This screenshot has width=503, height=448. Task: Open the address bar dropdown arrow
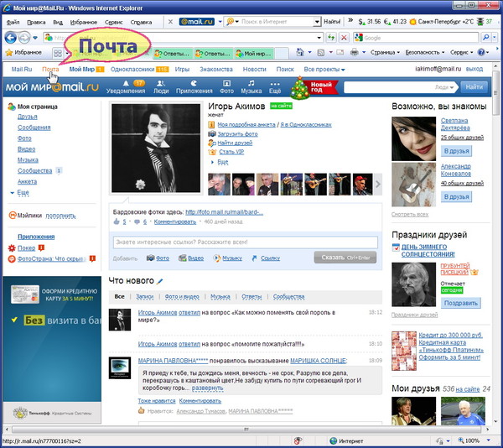pos(319,38)
